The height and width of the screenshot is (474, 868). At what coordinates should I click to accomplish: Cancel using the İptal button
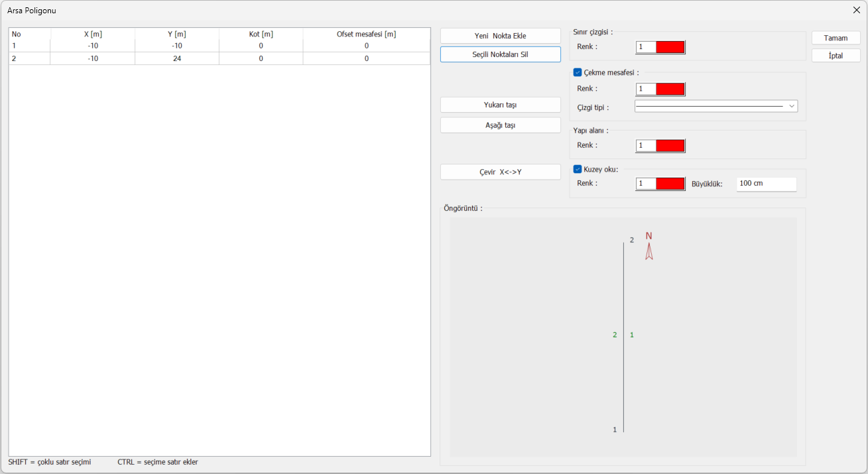[x=836, y=56]
